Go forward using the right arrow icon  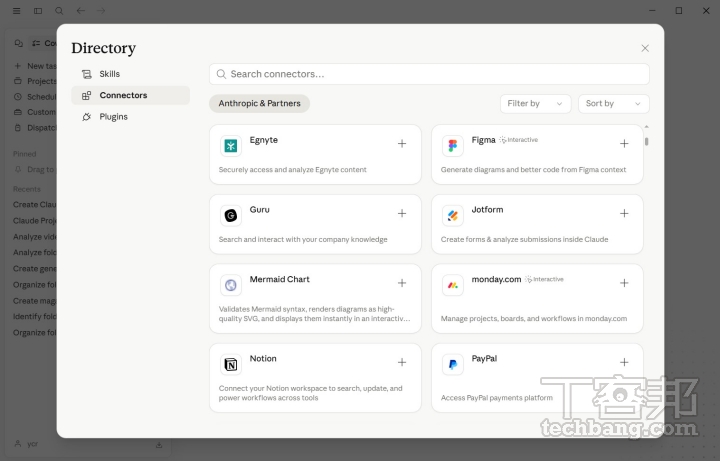[101, 11]
